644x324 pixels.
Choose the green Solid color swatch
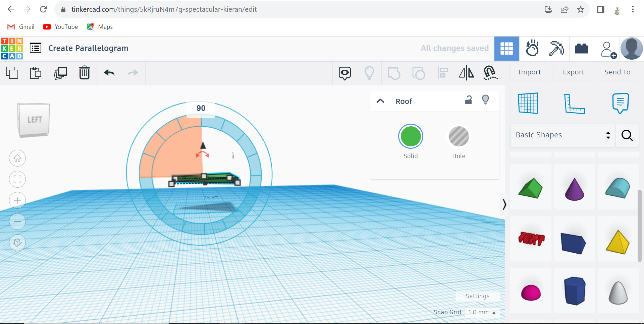[x=411, y=136]
